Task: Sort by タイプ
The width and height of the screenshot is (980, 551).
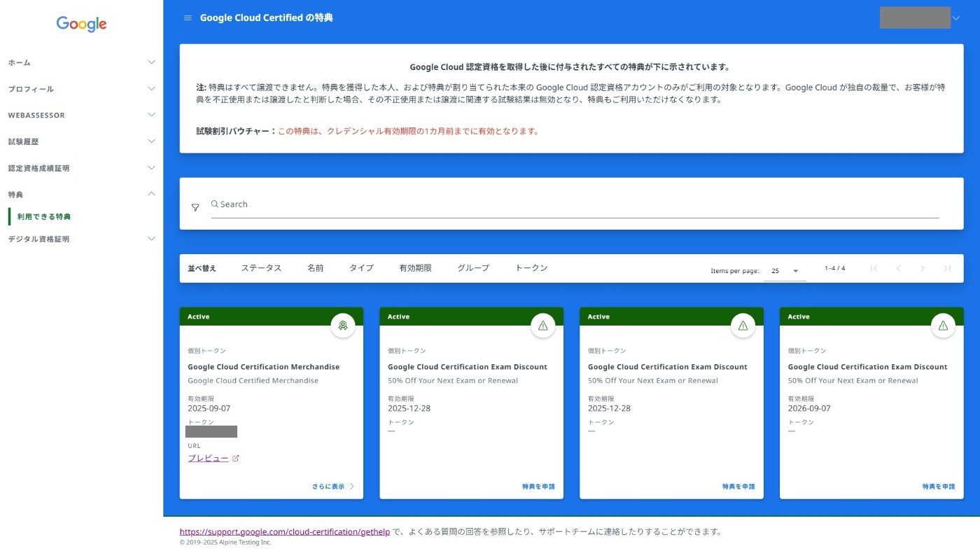Action: point(361,268)
